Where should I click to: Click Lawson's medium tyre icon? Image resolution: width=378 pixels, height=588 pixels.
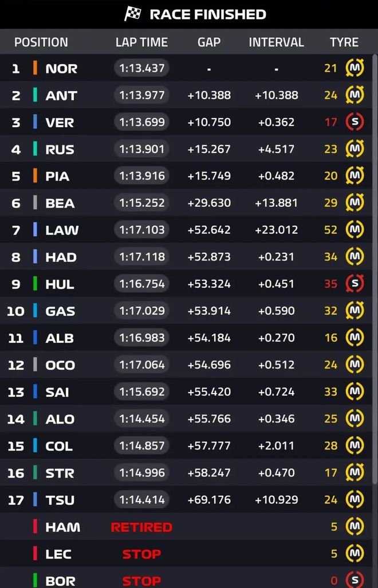[355, 230]
